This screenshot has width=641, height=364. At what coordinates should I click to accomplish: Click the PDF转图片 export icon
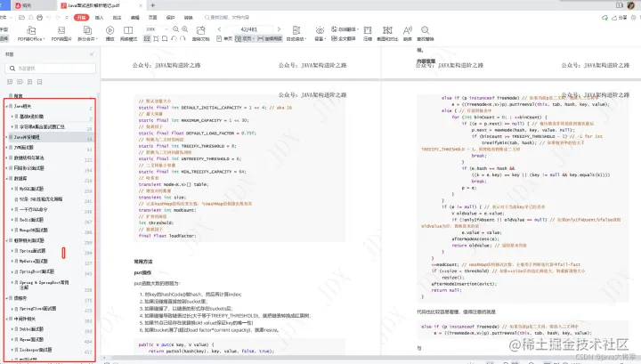click(x=61, y=30)
